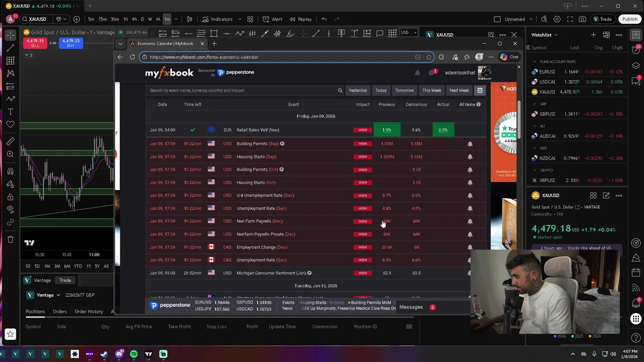Open Watchlist advanced view table icon
Image resolution: width=644 pixels, height=362 pixels.
(606, 35)
